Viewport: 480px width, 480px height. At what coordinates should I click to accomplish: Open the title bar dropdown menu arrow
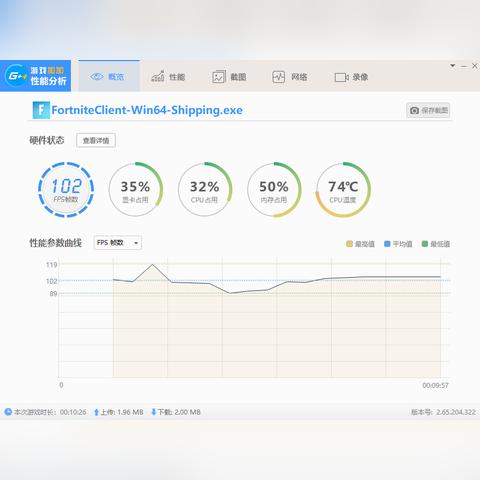pos(453,65)
